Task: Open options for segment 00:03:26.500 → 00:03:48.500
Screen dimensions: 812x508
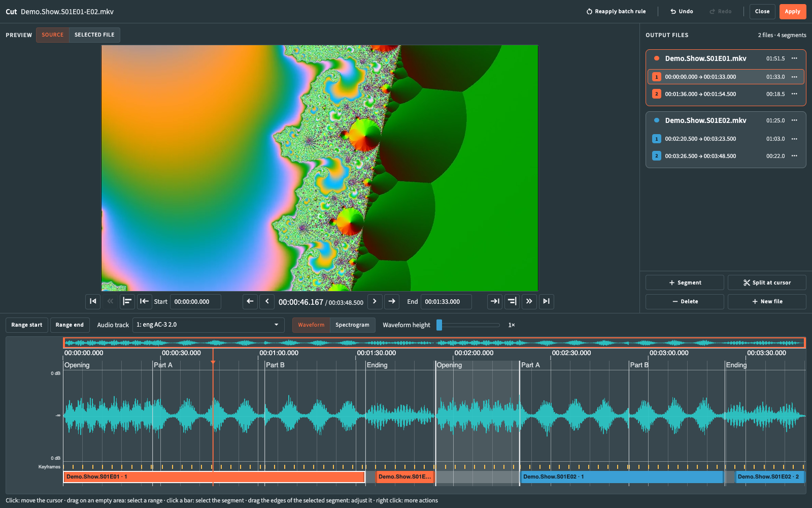Action: pyautogui.click(x=794, y=156)
